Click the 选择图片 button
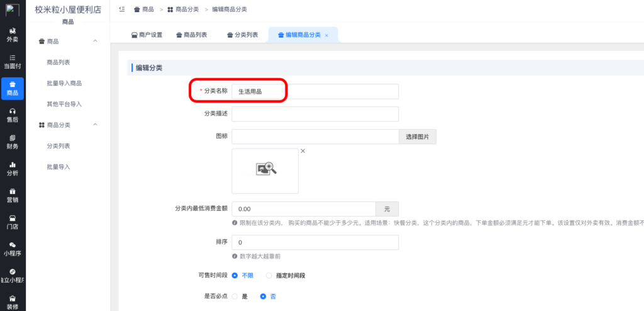This screenshot has height=311, width=644. pos(418,137)
